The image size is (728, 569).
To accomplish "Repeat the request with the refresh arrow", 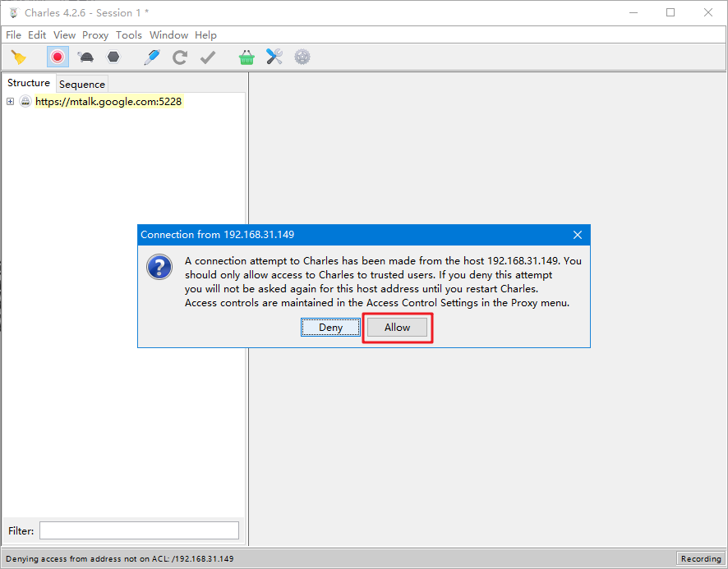I will (180, 57).
